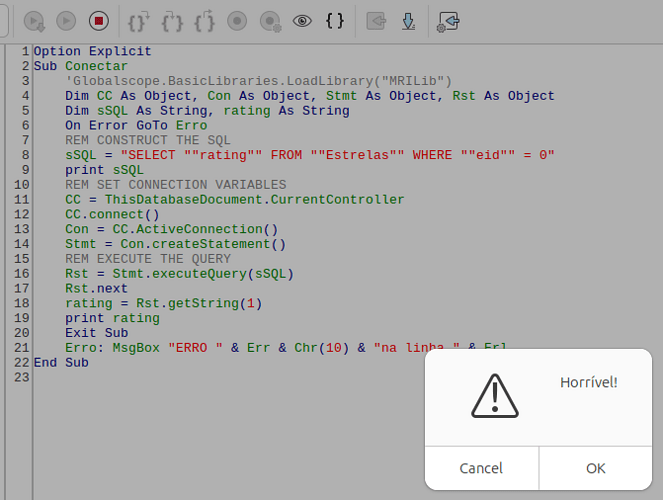Click line number 8 in the gutter
The height and width of the screenshot is (500, 663).
25,155
